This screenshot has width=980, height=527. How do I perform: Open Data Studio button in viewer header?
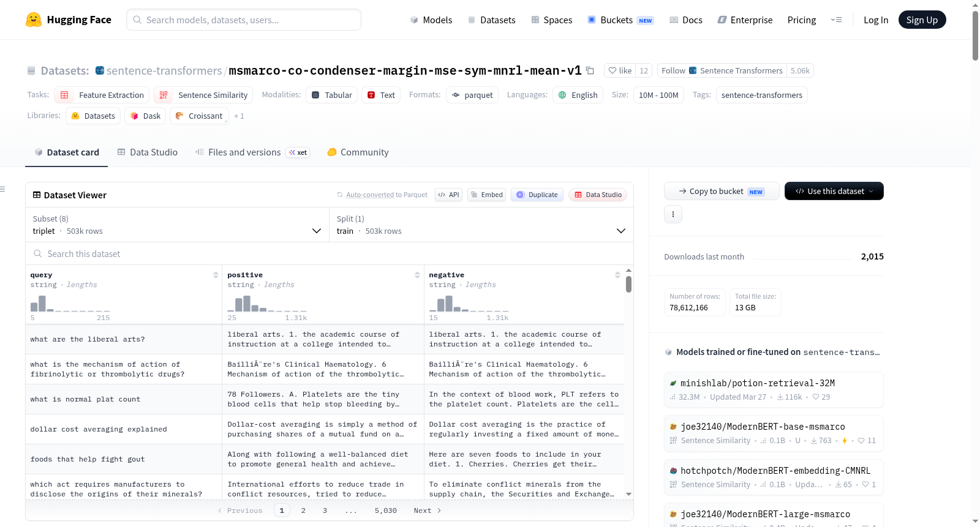coord(598,195)
